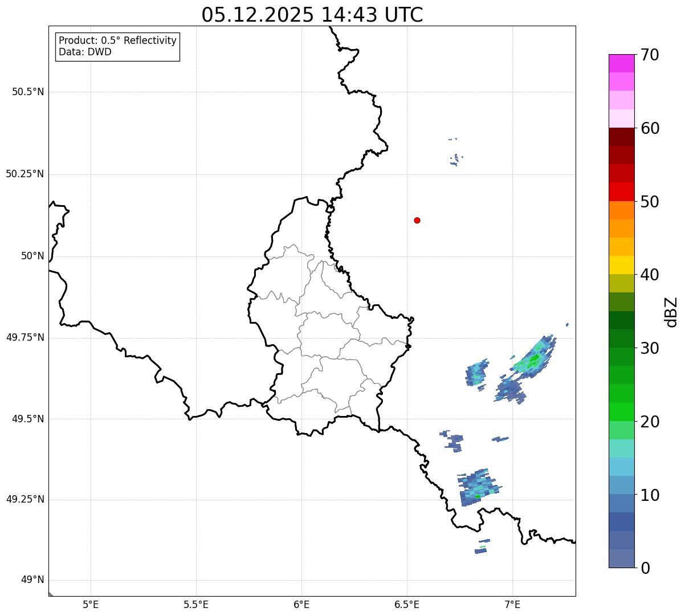
Task: Click the 49.25°N latitude label
Action: [x=25, y=499]
